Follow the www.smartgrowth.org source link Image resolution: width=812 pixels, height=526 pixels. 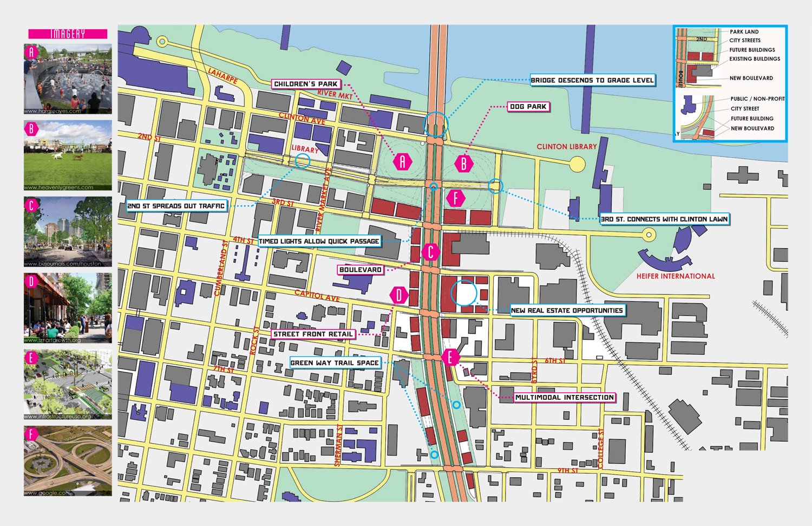coord(53,340)
